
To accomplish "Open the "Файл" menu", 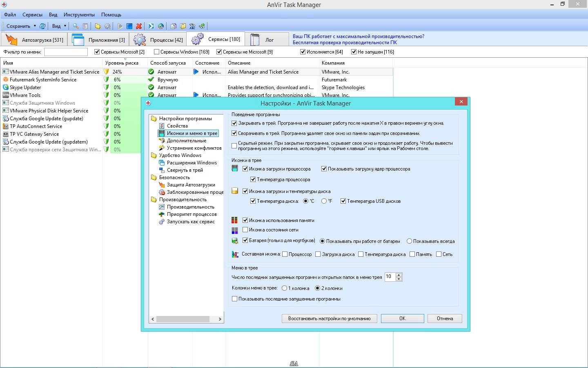I will click(10, 14).
